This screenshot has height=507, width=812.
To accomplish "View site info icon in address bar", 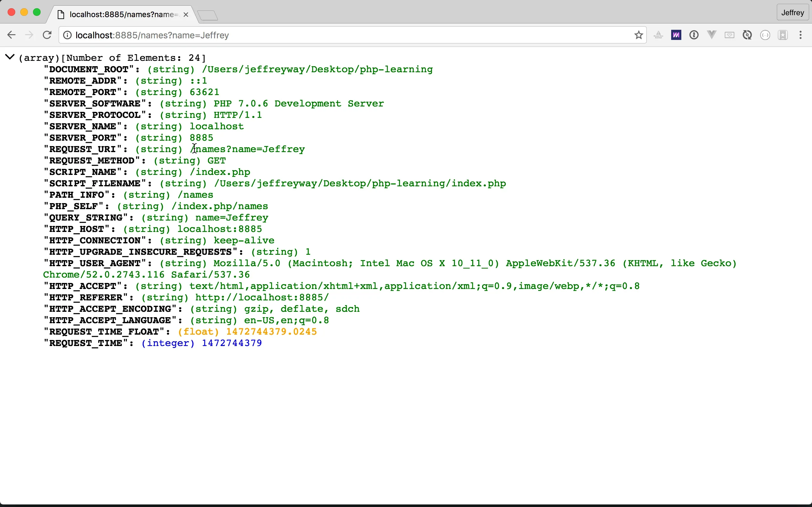I will coord(68,35).
